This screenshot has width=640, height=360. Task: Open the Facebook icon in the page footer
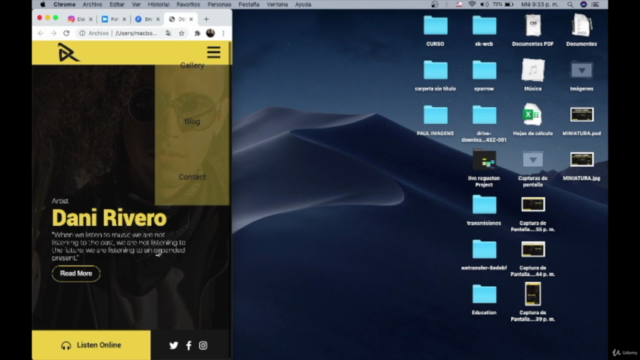point(189,345)
